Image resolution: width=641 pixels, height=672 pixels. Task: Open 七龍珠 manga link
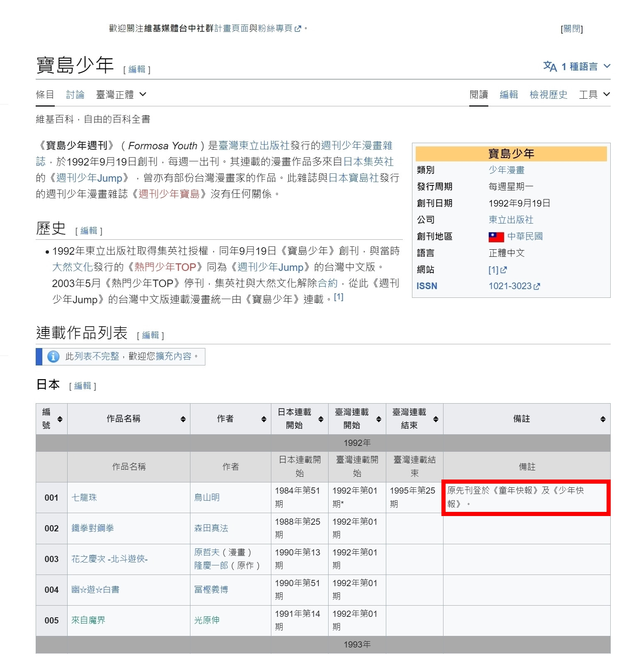pyautogui.click(x=84, y=497)
